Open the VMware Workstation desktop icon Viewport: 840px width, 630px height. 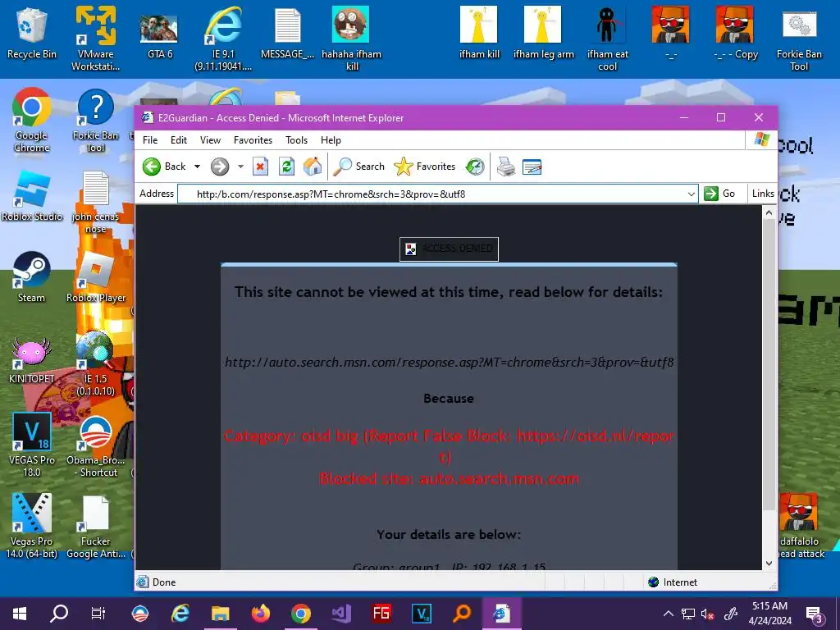click(95, 39)
